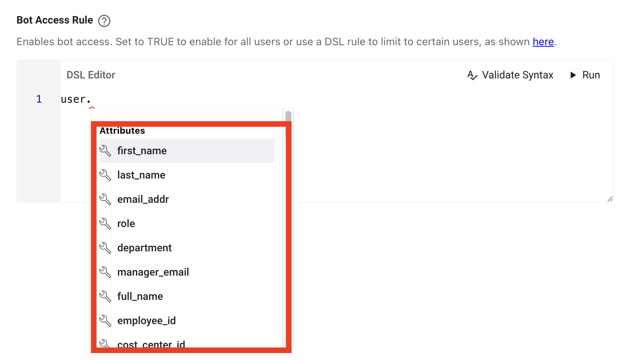The width and height of the screenshot is (644, 360).
Task: Click wrench icon beside role
Action: tap(105, 224)
